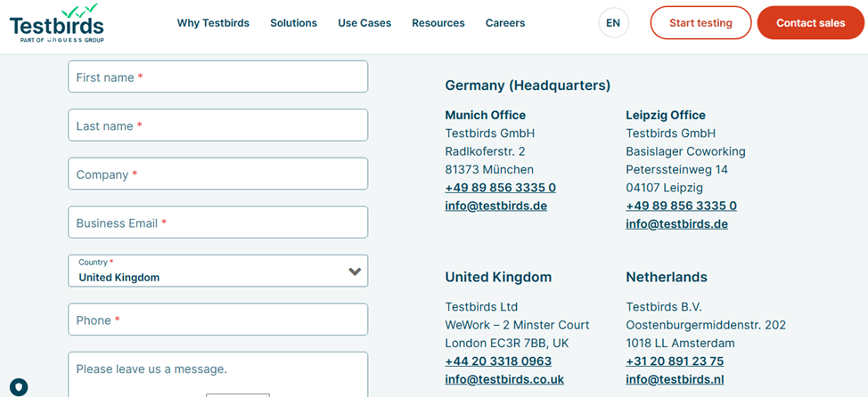This screenshot has height=397, width=868.
Task: Open the Country dropdown showing United Kingdom
Action: 218,271
